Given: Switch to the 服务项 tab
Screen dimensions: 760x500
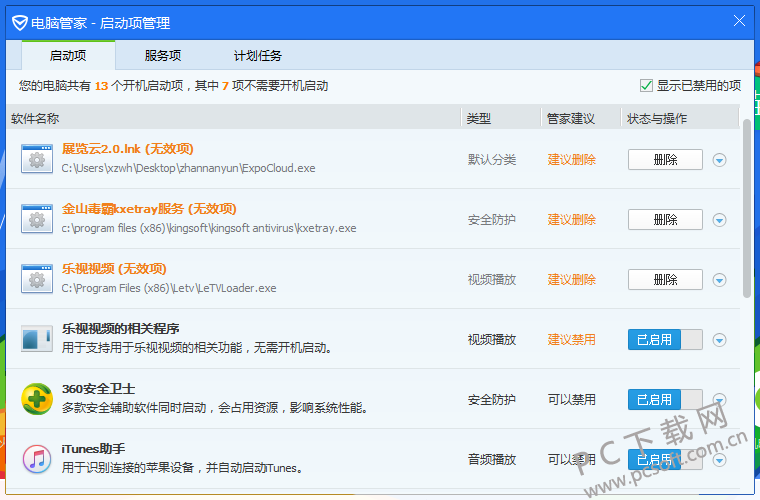Looking at the screenshot, I should (x=163, y=55).
